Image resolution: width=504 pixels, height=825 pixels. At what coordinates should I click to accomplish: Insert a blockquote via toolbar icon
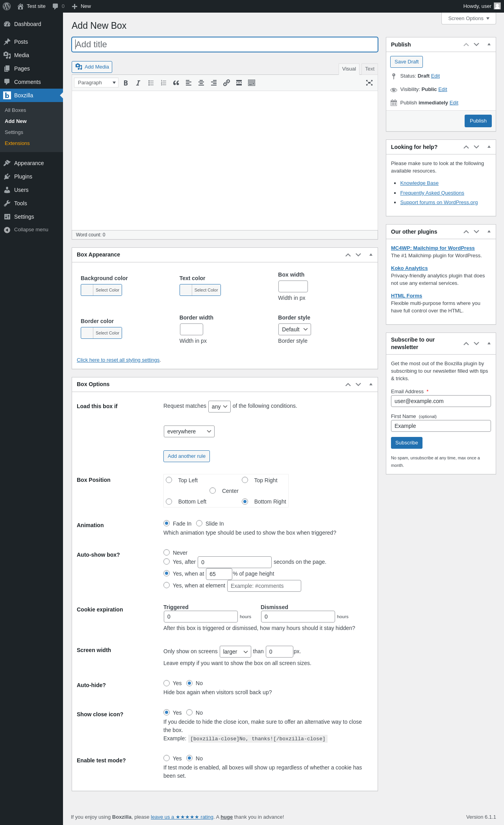click(176, 83)
